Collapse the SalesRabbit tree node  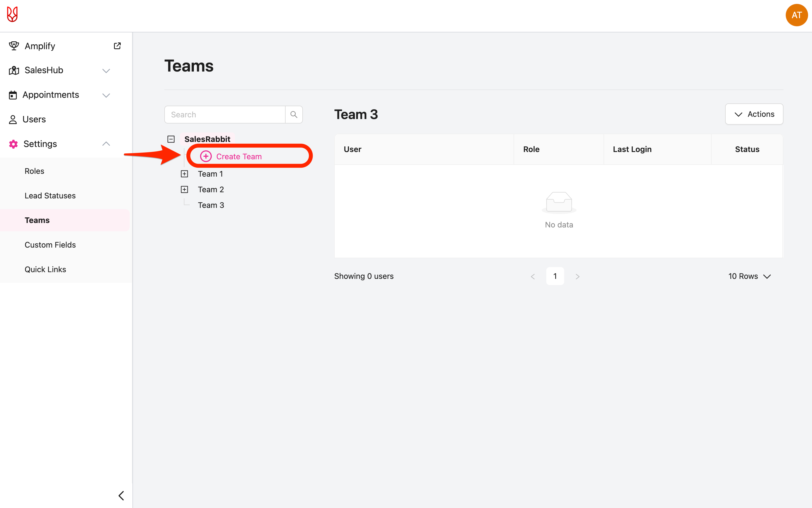click(x=171, y=139)
